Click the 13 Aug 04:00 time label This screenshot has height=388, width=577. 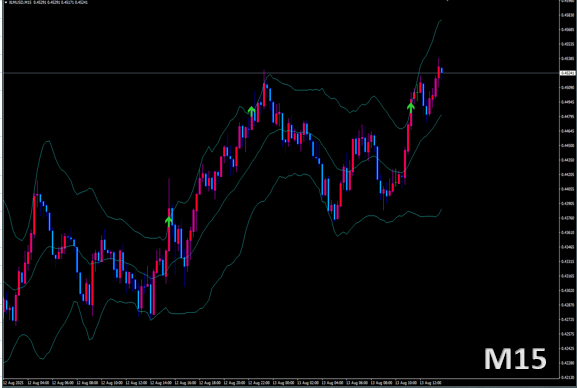(333, 383)
